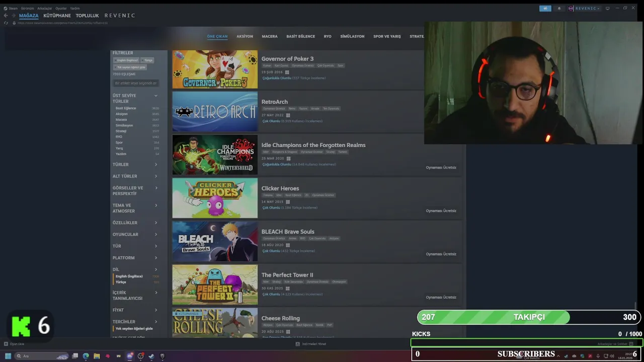Open Microsoft Edge from the taskbar
The width and height of the screenshot is (644, 362).
point(86,356)
